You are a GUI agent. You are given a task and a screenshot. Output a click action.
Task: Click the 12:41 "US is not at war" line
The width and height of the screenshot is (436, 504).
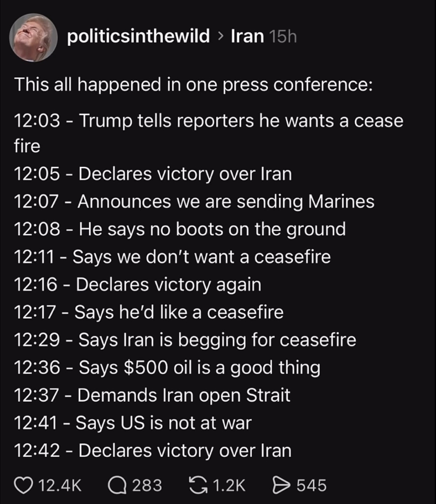(x=133, y=423)
